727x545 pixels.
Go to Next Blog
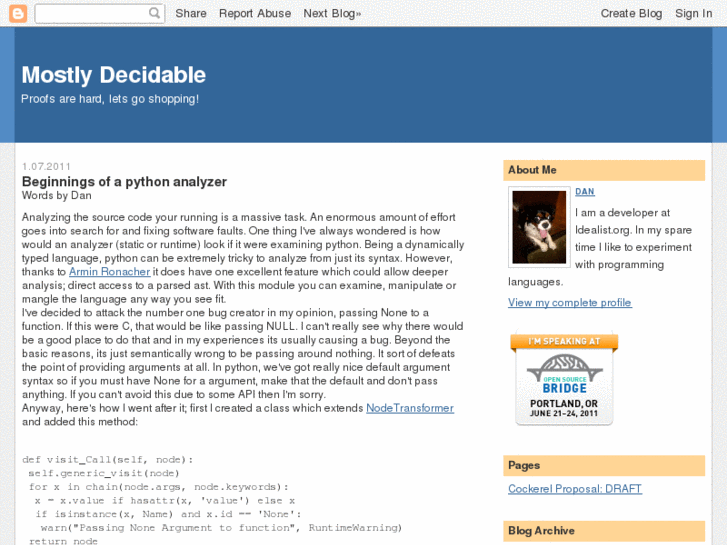pyautogui.click(x=332, y=13)
